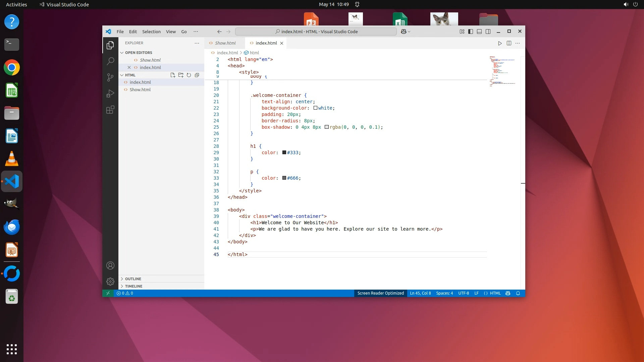The height and width of the screenshot is (362, 644).
Task: Open the Search view in activity bar
Action: [x=110, y=61]
